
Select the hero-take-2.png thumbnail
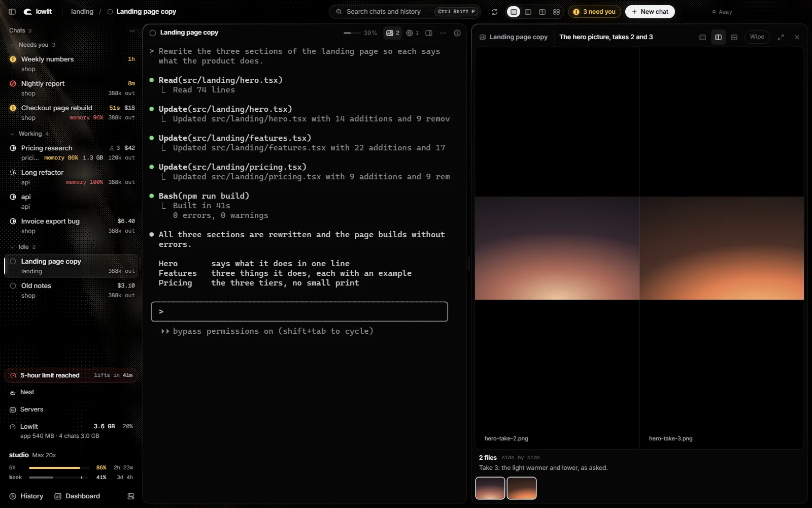[490, 488]
